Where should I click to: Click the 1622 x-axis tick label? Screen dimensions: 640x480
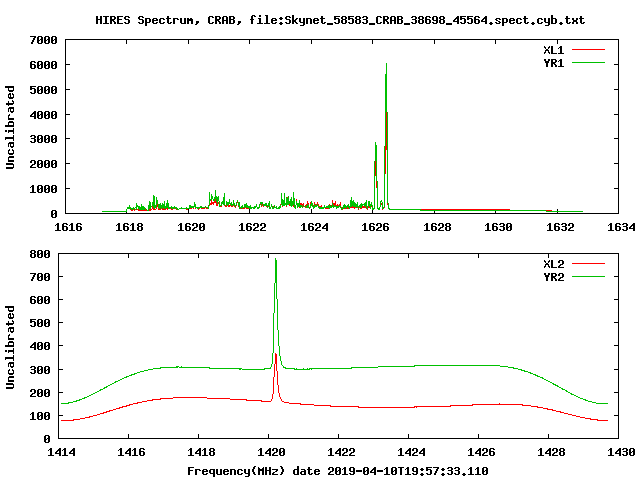tap(252, 227)
